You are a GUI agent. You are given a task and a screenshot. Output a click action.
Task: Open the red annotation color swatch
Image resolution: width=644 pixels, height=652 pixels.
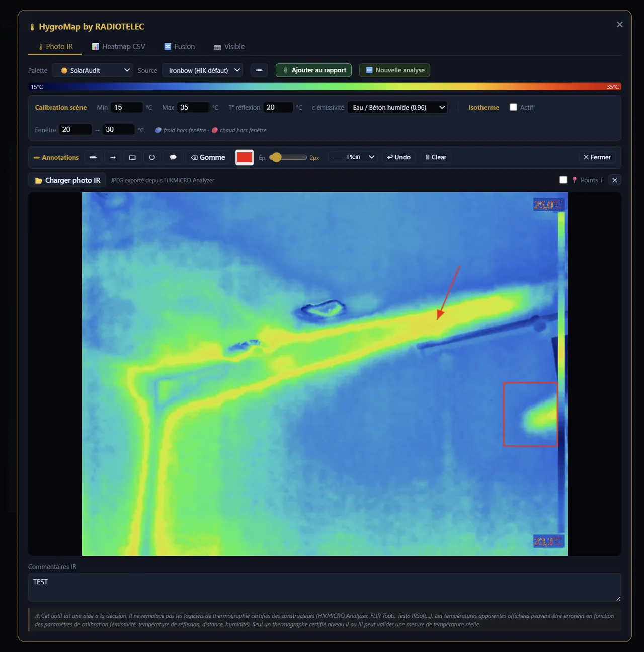point(245,157)
